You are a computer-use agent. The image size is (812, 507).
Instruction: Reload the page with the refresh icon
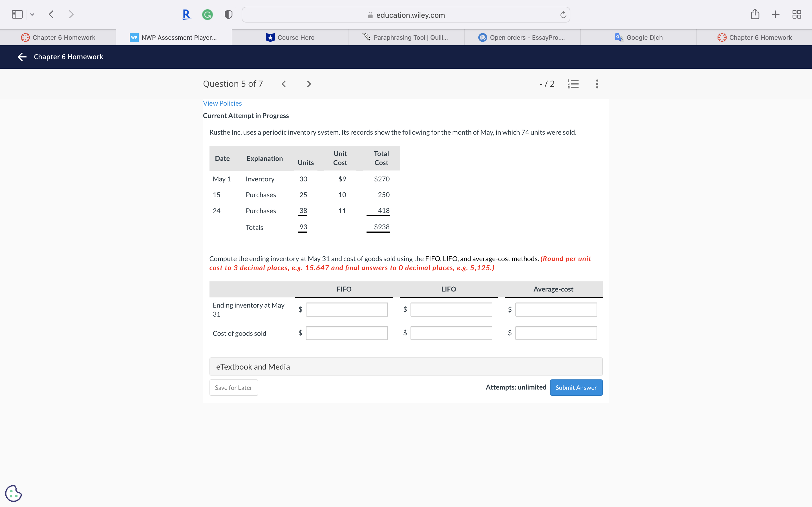[563, 15]
